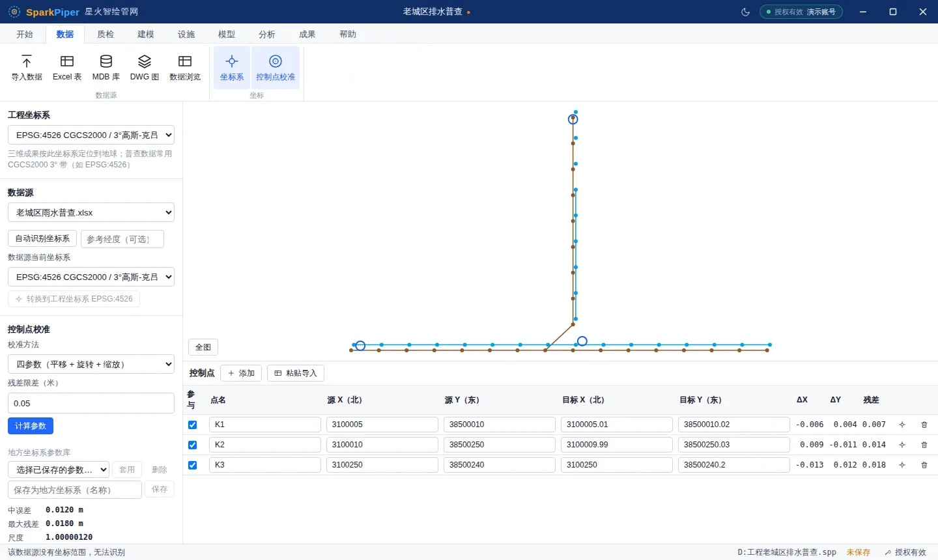Click the 计算参数 button

click(31, 426)
